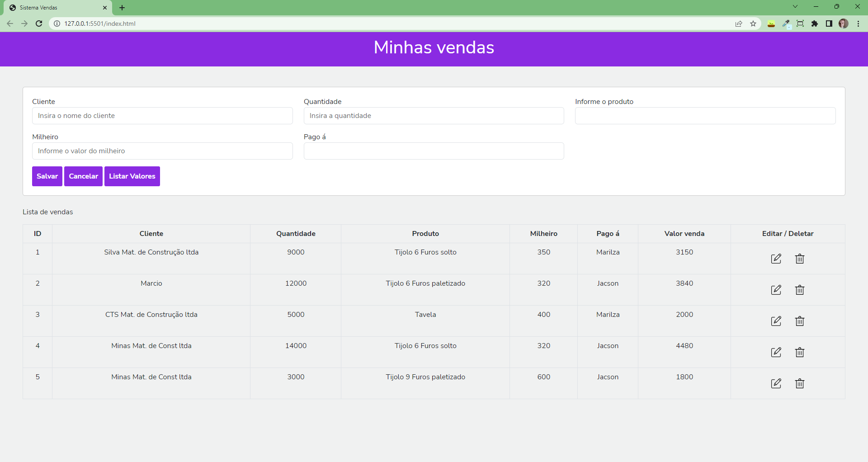The width and height of the screenshot is (868, 462).
Task: Open a new browser tab
Action: 122,8
